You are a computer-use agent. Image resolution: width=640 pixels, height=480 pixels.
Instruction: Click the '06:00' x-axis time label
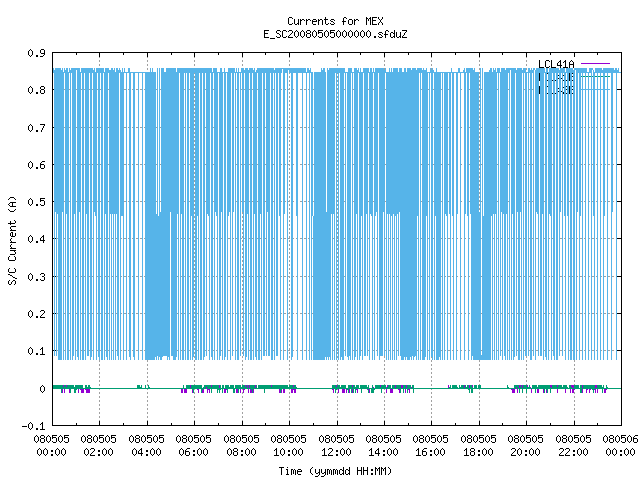193,452
